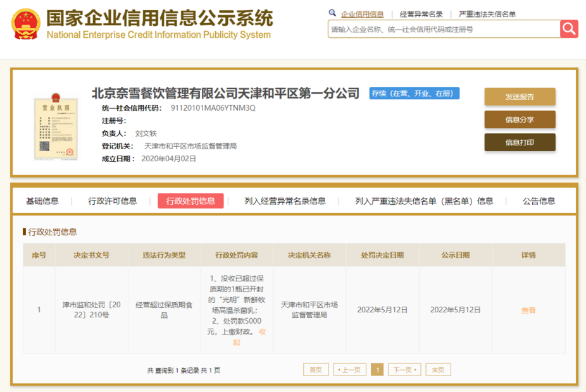Click the 信息打印 button
The width and height of the screenshot is (586, 392).
coord(520,142)
